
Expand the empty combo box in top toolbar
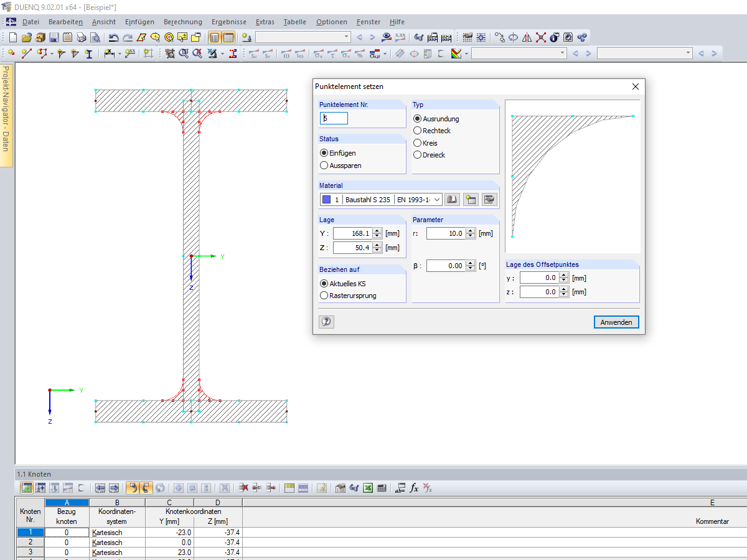(347, 37)
